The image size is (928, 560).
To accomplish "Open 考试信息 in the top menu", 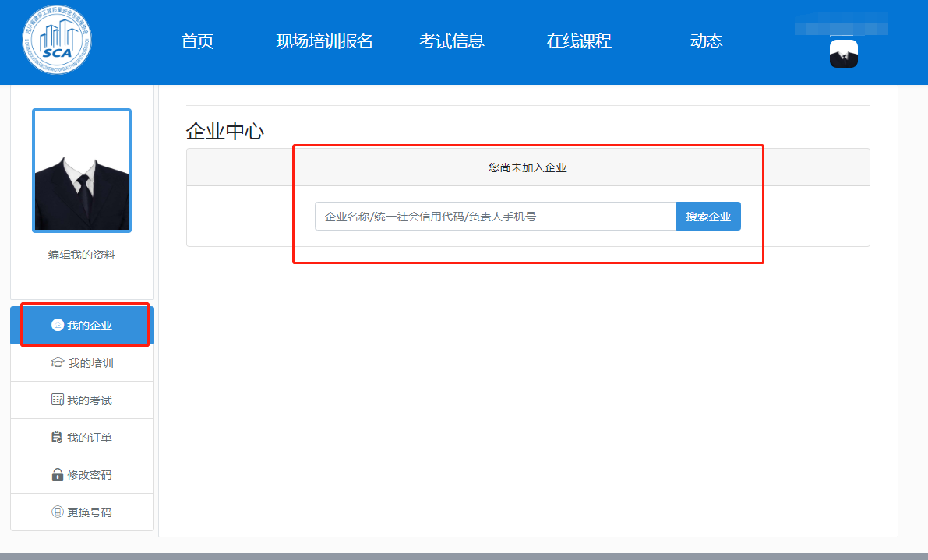I will [452, 41].
